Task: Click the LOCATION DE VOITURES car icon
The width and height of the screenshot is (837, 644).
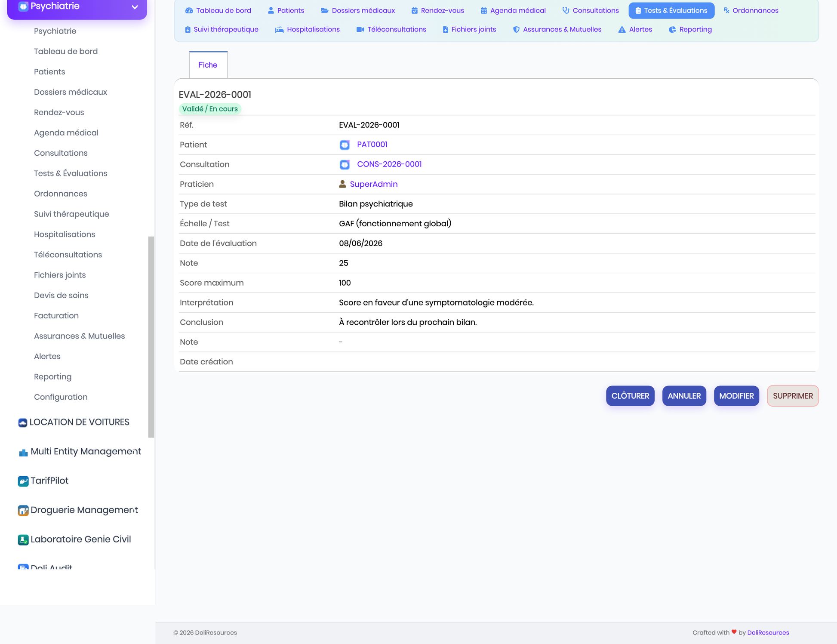Action: (x=23, y=422)
